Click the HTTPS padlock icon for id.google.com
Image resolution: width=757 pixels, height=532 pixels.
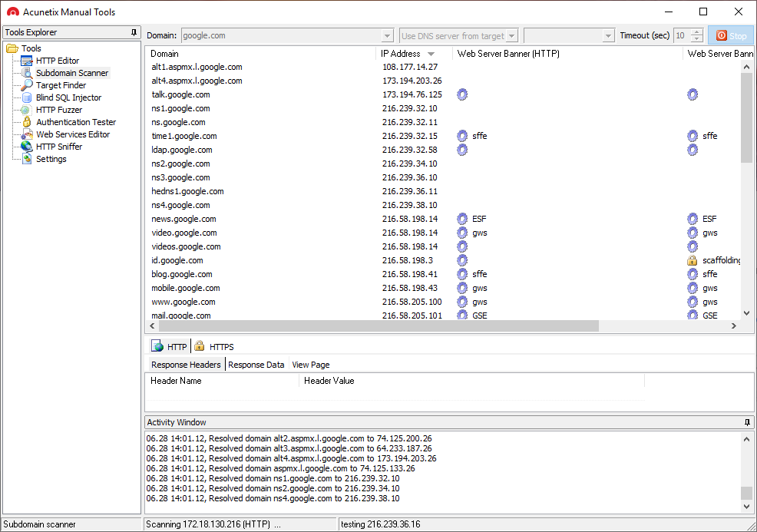tap(693, 261)
